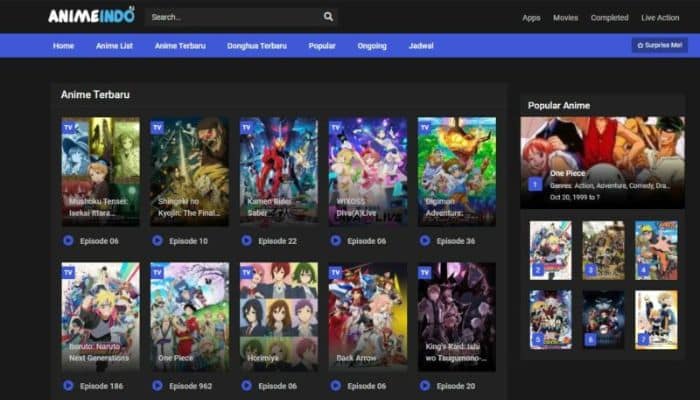
Task: Click the search magnifier icon
Action: [x=328, y=17]
